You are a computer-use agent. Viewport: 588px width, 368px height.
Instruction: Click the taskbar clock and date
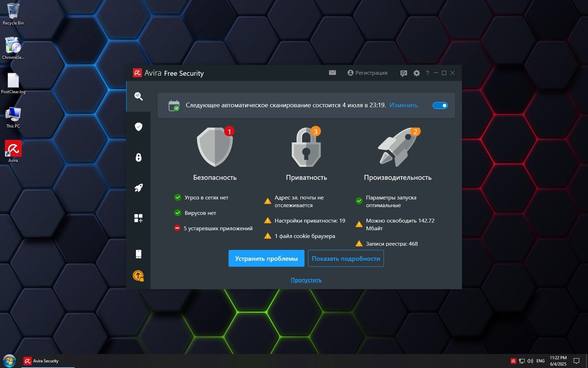[558, 361]
